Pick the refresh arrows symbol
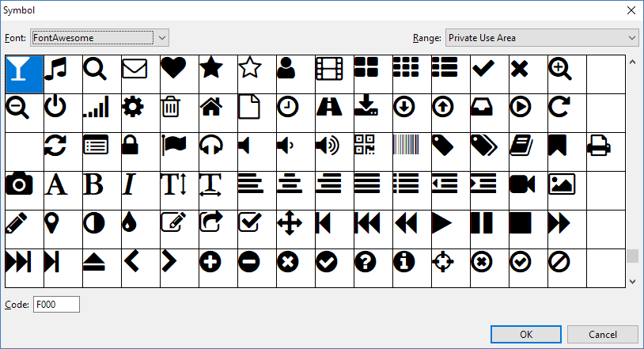 63,152
